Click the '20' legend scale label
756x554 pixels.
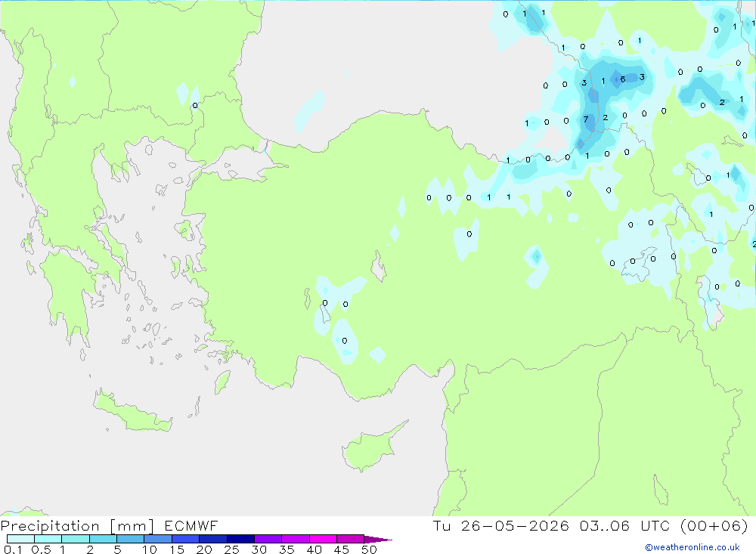tap(204, 549)
